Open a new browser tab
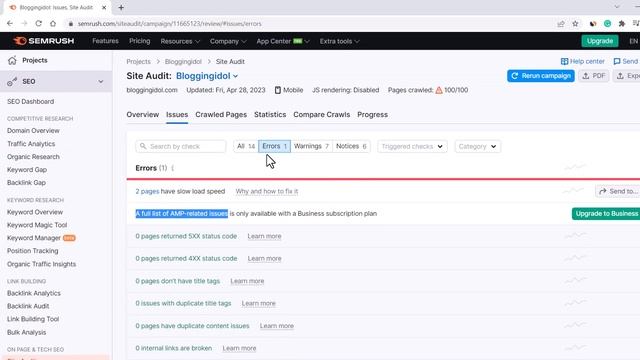Screen dimensions: 640x360 tap(121, 7)
